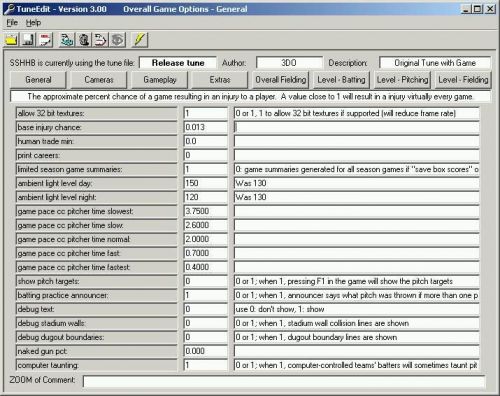Edit the debug text value
This screenshot has width=500, height=396.
coord(205,309)
